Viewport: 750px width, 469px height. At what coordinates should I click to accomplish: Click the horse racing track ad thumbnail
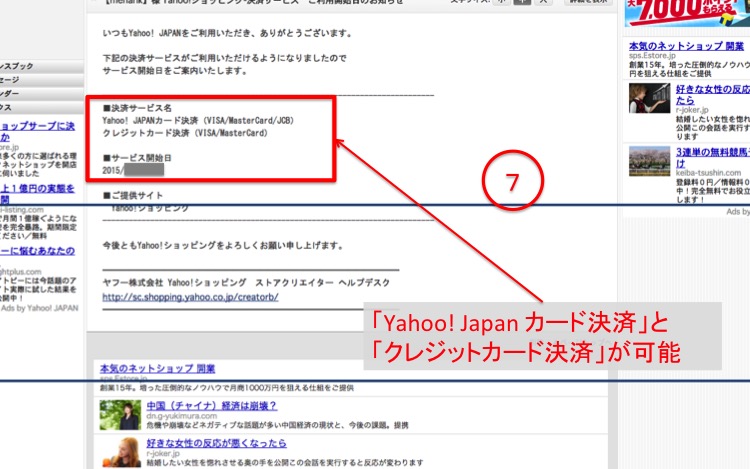649,161
